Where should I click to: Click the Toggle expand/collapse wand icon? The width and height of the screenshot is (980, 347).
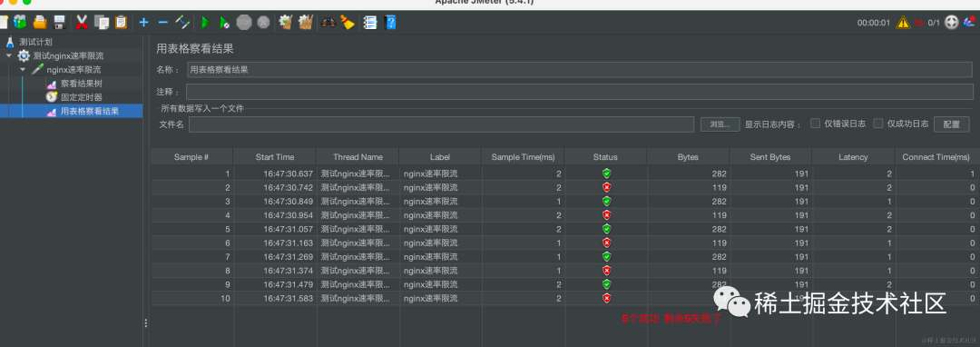[182, 23]
